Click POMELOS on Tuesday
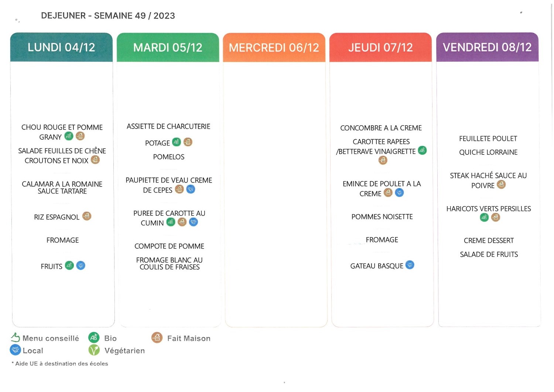 (x=169, y=157)
